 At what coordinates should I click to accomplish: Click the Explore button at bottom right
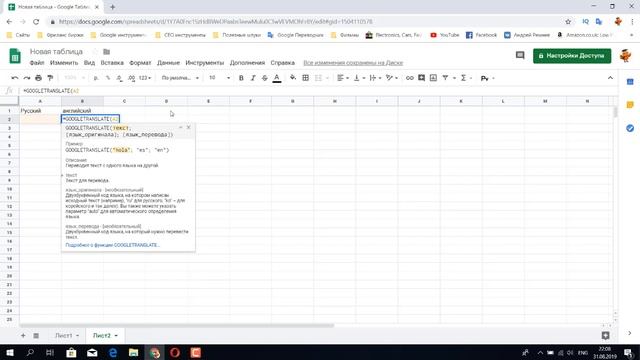click(605, 336)
